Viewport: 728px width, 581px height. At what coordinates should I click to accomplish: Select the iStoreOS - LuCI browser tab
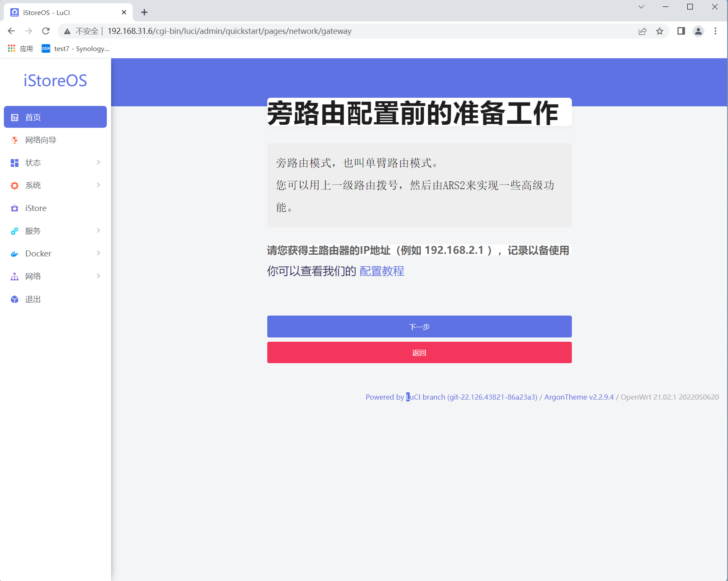pyautogui.click(x=69, y=12)
